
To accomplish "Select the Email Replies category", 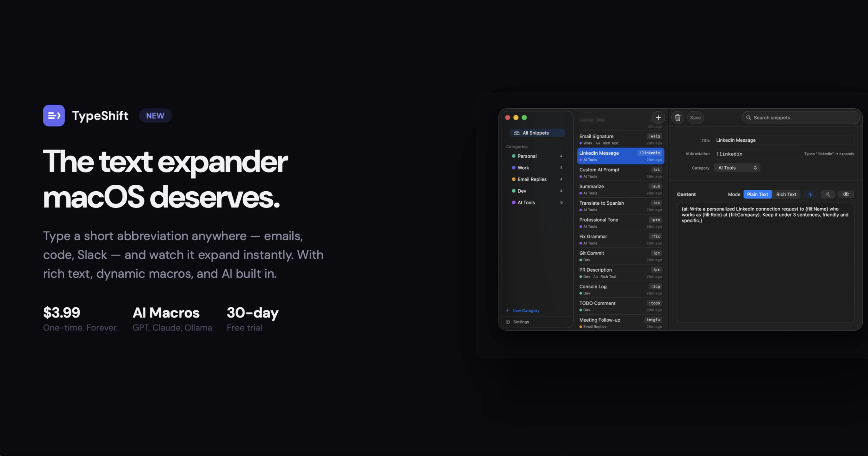I will [x=532, y=179].
